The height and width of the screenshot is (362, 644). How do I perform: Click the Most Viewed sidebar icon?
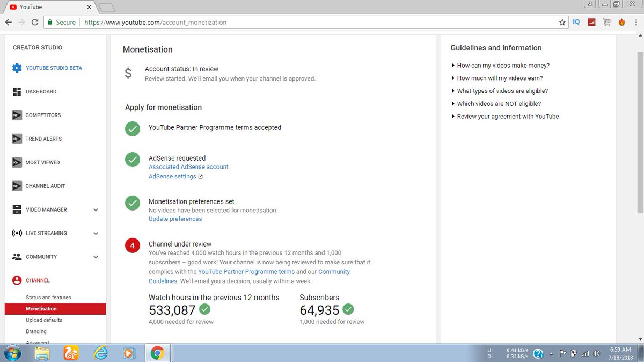tap(17, 162)
